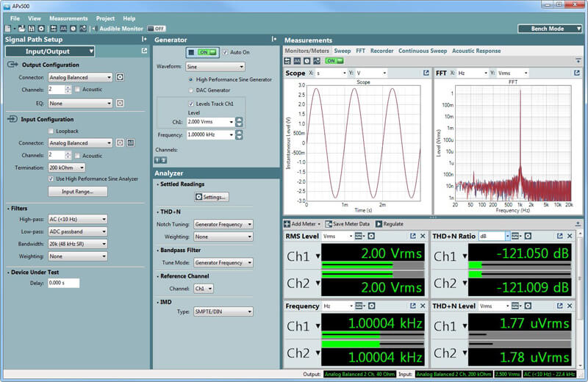The width and height of the screenshot is (588, 382).
Task: Click the Input Range button
Action: coord(77,192)
